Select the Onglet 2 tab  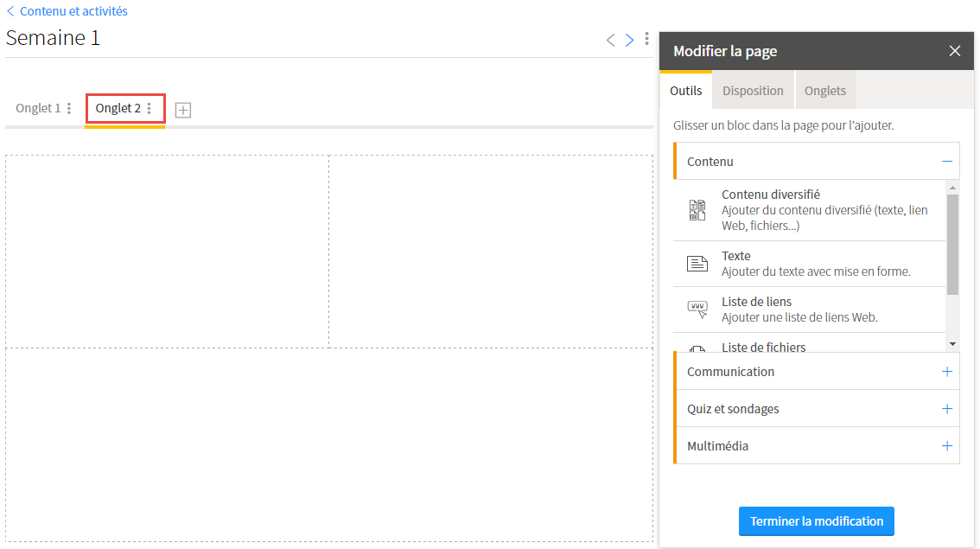[118, 108]
